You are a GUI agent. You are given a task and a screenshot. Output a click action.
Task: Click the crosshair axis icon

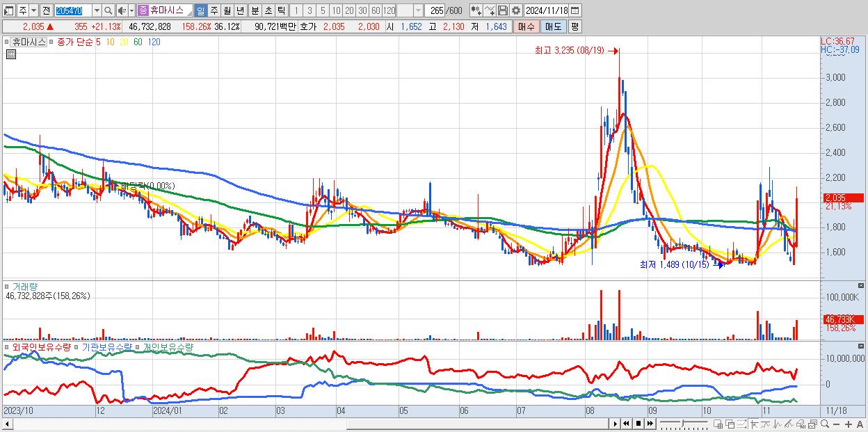[x=754, y=424]
